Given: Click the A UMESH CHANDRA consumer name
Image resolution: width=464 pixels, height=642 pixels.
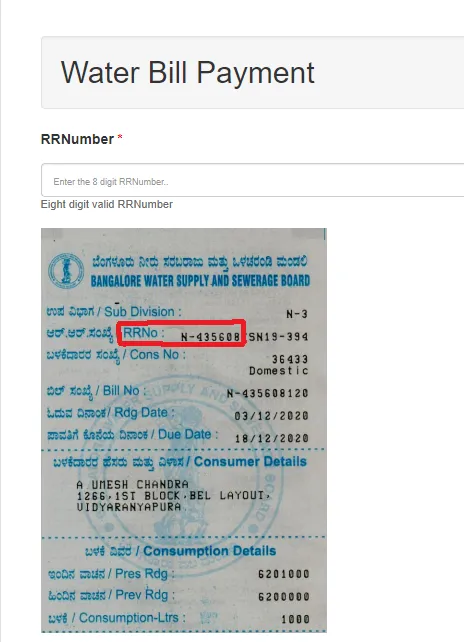Looking at the screenshot, I should pyautogui.click(x=133, y=485).
